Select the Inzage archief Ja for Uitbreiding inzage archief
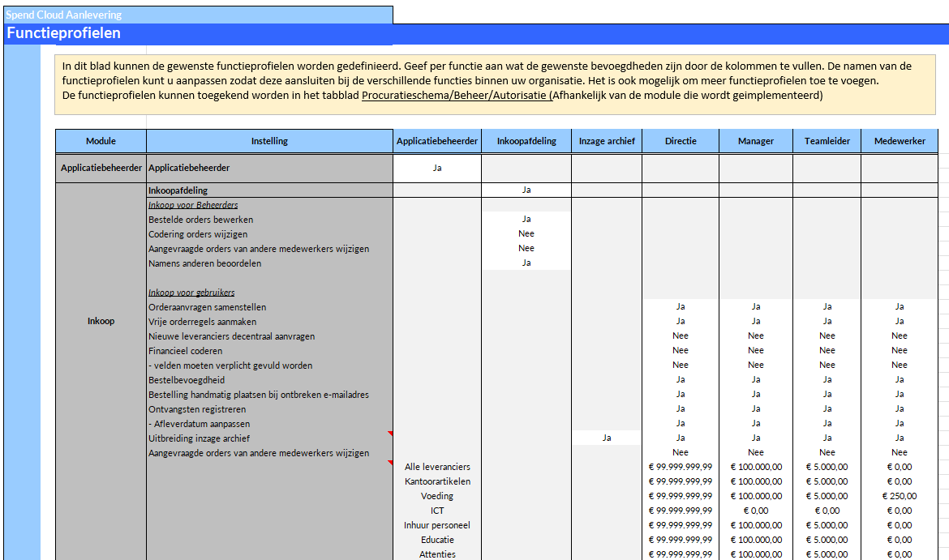The width and height of the screenshot is (949, 560). tap(607, 438)
